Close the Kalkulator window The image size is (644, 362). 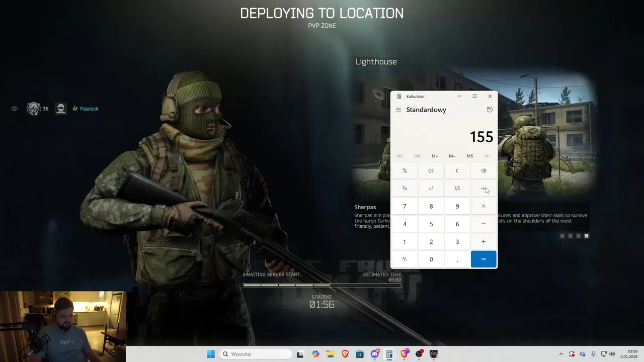point(490,96)
